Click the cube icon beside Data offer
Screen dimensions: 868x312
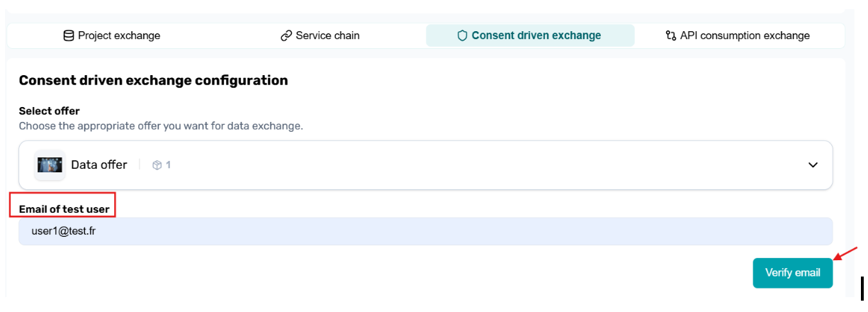click(157, 165)
